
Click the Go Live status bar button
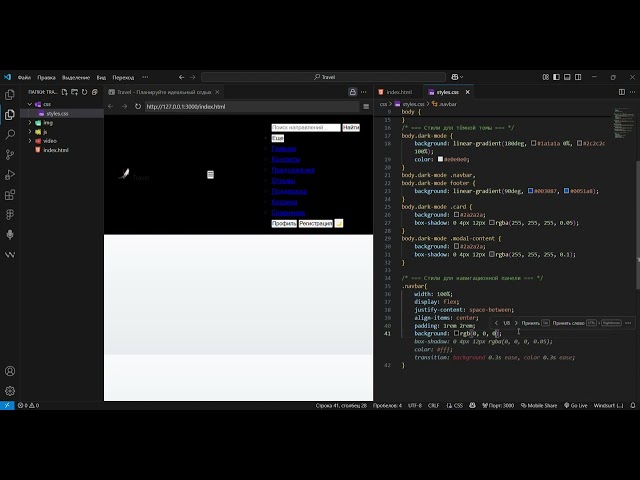576,405
